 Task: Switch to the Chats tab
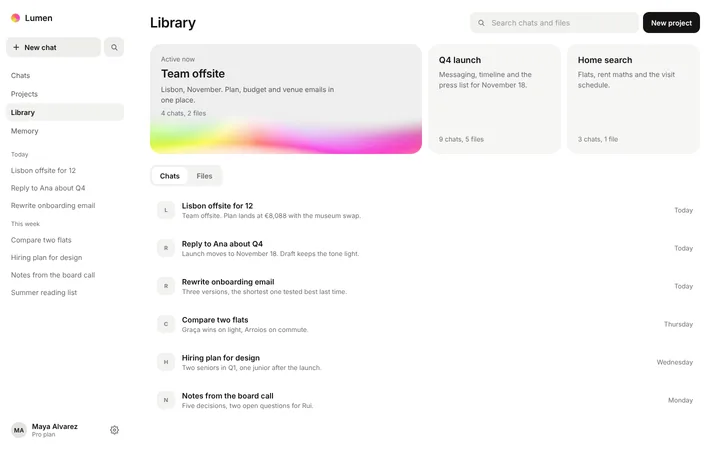pyautogui.click(x=169, y=176)
